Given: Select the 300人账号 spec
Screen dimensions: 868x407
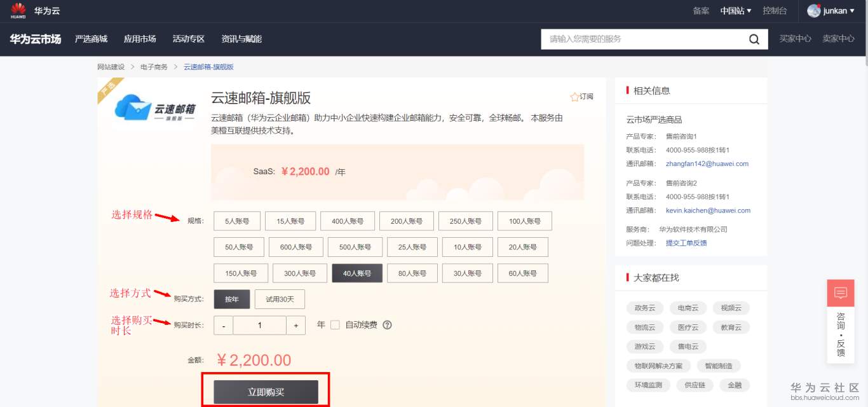Looking at the screenshot, I should pos(300,273).
